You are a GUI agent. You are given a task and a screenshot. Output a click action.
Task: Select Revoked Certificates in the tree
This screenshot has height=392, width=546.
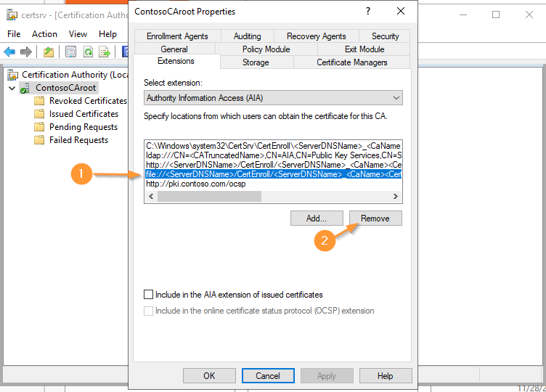88,101
